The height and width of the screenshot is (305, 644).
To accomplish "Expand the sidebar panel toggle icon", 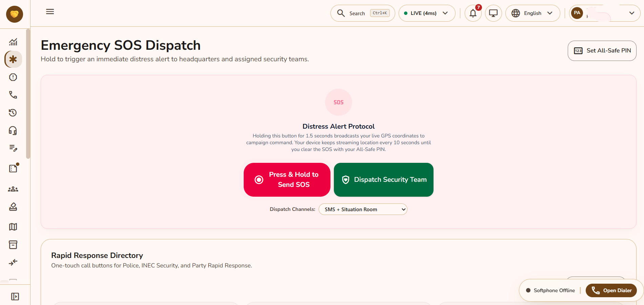I will pyautogui.click(x=15, y=297).
